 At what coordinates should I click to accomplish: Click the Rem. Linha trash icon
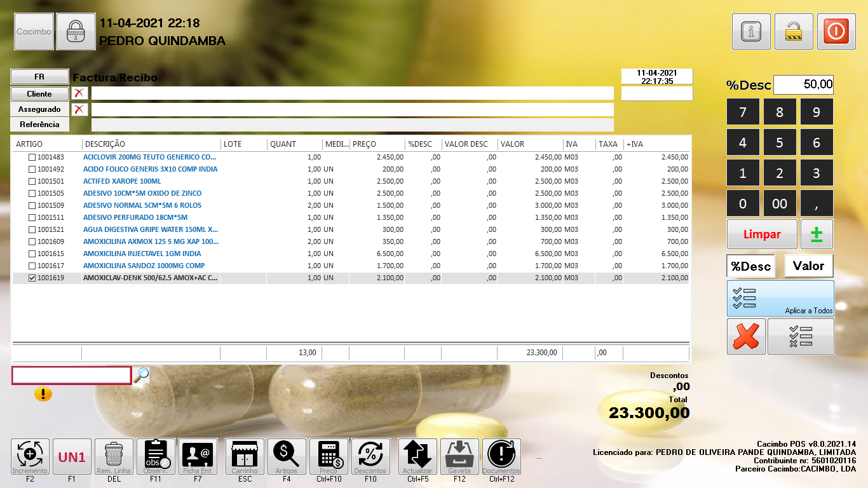114,456
